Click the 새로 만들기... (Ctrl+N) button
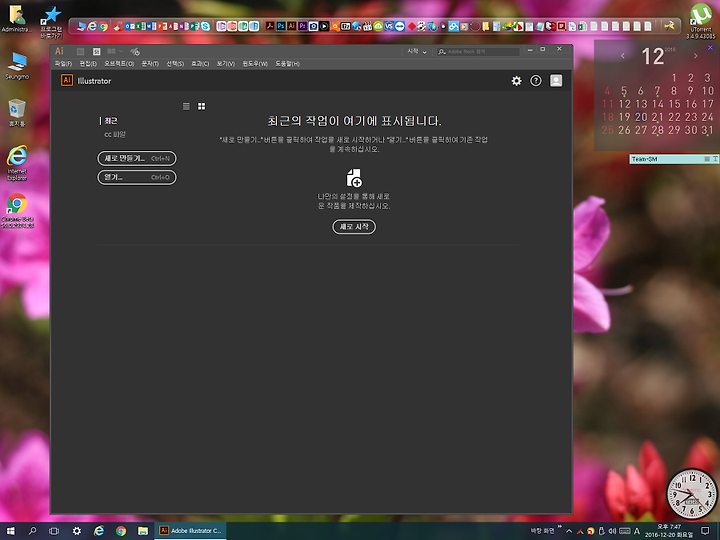 pos(137,158)
